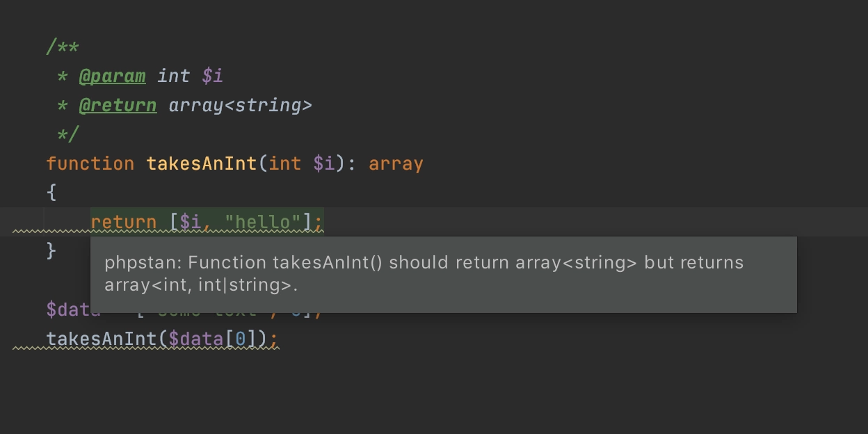The image size is (868, 434).
Task: Select the takesAnInt function name in declaration
Action: tap(202, 163)
